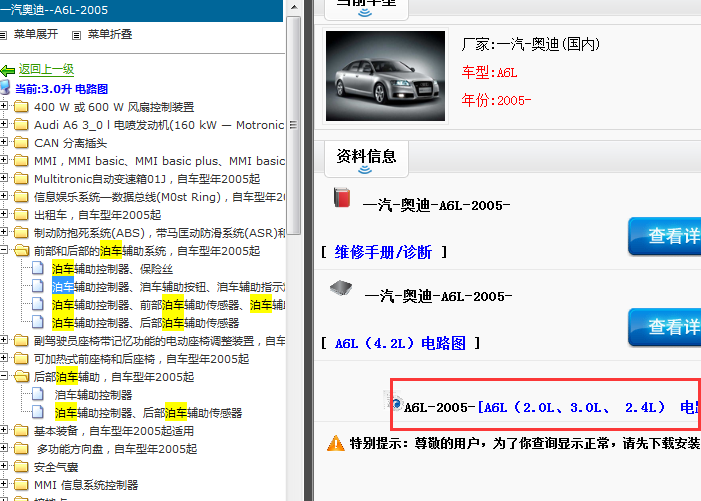701x501 pixels.
Task: Expand 可加热式前座椅和后座椅 folder
Action: click(x=4, y=358)
